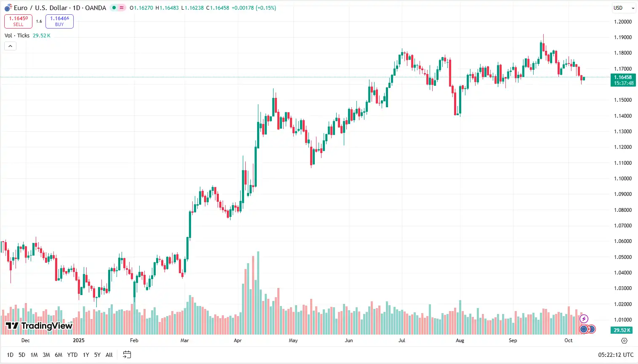Click the TradingView logo
This screenshot has height=364, width=638.
click(39, 326)
